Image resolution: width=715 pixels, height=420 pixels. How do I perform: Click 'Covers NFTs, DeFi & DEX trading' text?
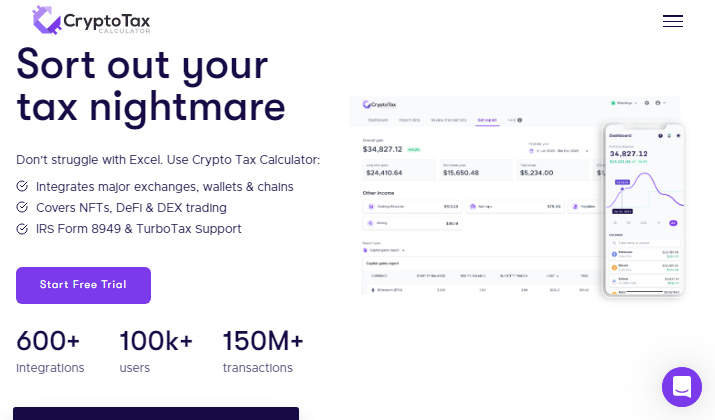point(131,207)
